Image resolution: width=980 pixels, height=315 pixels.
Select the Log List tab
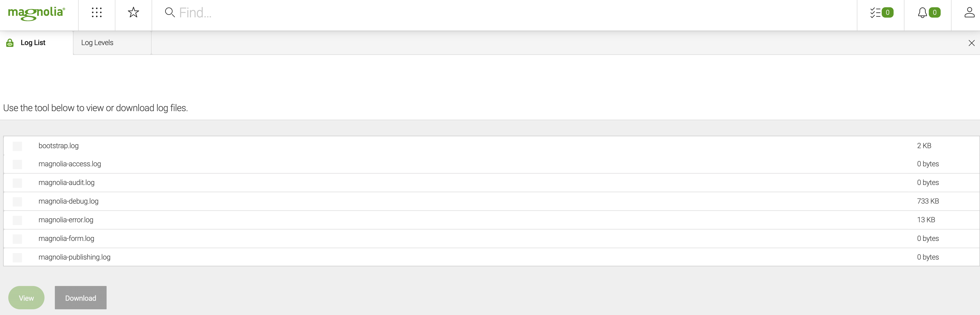33,42
